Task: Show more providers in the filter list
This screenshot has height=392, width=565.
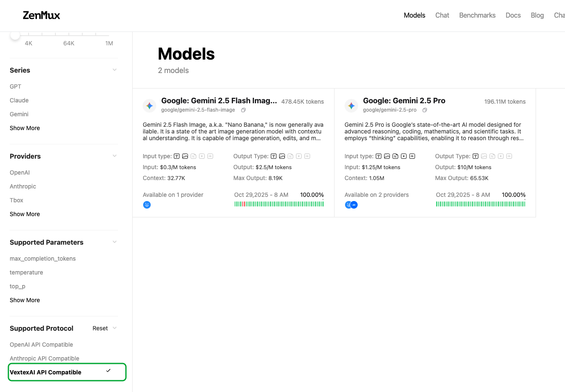Action: tap(25, 214)
